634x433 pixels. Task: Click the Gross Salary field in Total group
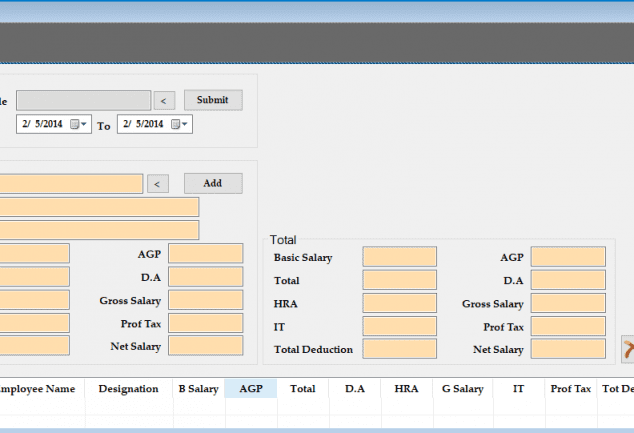[x=568, y=303]
